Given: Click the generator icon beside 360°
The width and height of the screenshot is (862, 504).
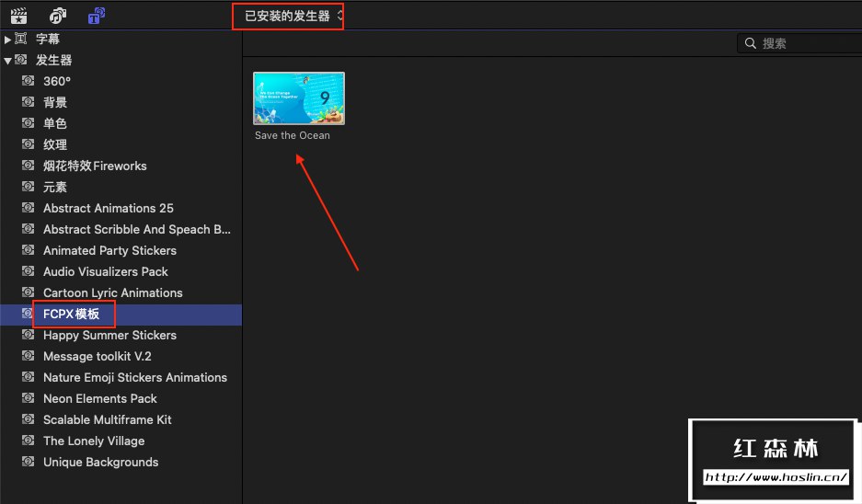Looking at the screenshot, I should pyautogui.click(x=28, y=81).
